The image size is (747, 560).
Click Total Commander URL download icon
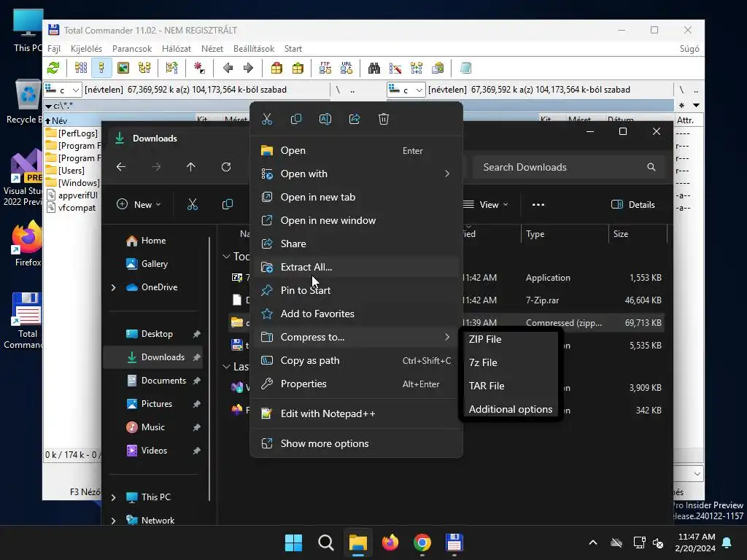[x=347, y=69]
